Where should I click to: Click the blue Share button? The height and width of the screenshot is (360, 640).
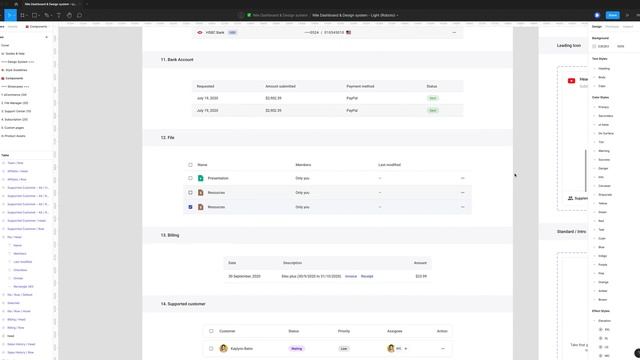point(612,15)
